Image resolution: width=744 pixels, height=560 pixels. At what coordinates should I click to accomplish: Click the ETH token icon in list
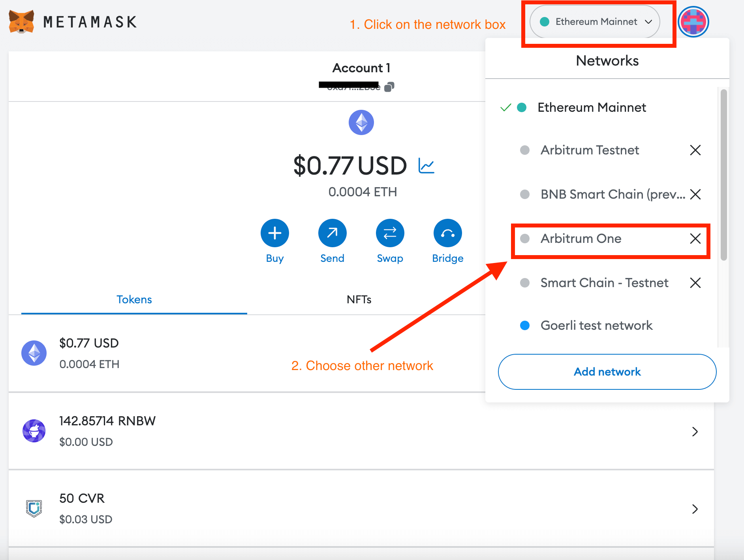coord(34,353)
